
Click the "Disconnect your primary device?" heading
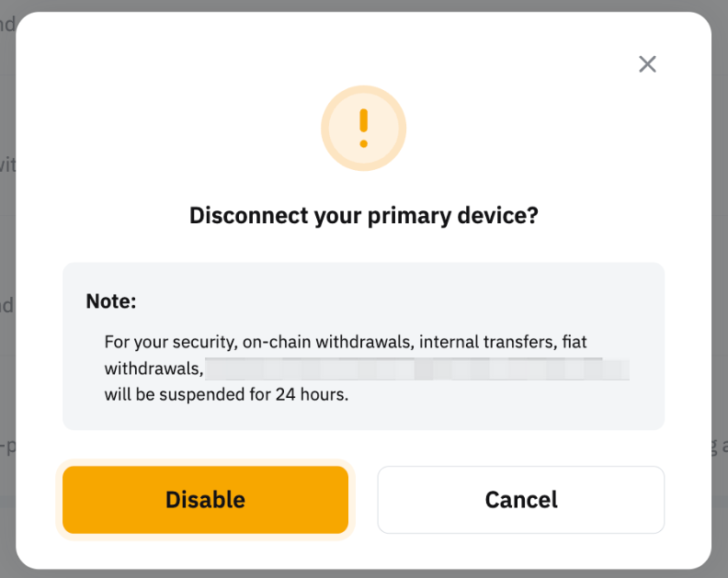(363, 216)
